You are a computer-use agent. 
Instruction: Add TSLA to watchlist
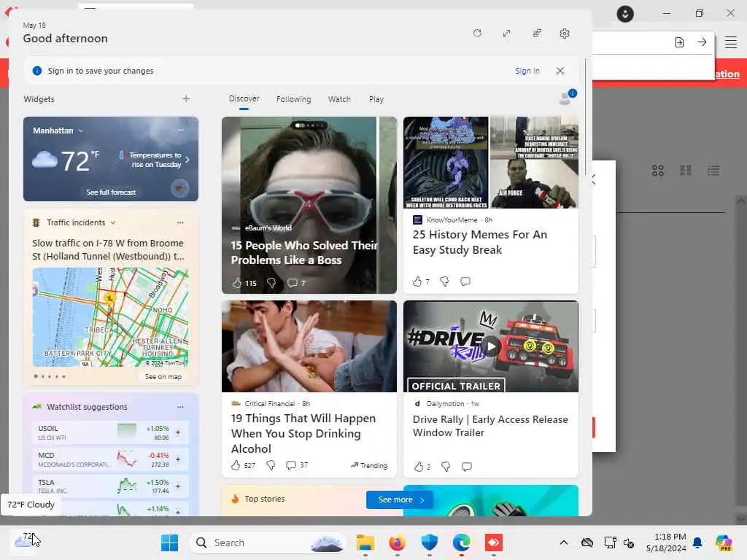(178, 486)
